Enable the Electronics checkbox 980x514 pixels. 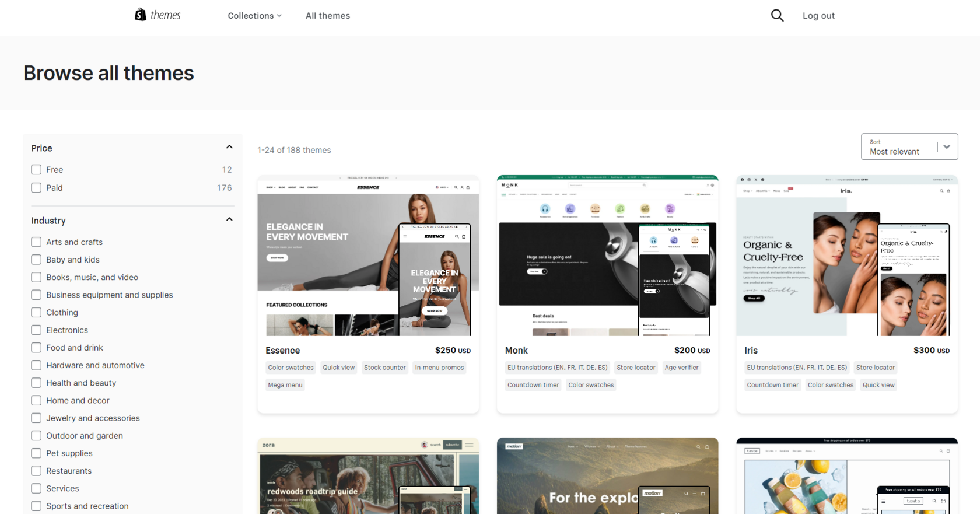pos(36,330)
